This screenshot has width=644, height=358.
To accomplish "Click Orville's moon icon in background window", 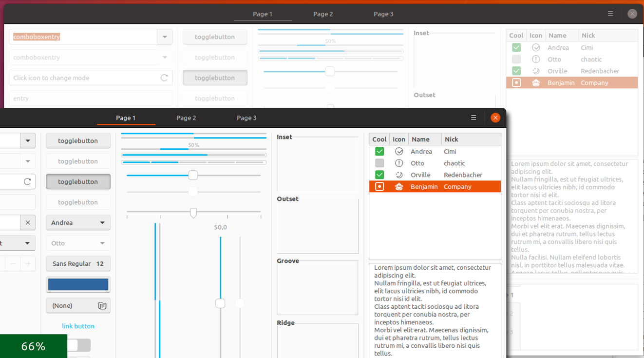I will pyautogui.click(x=536, y=71).
